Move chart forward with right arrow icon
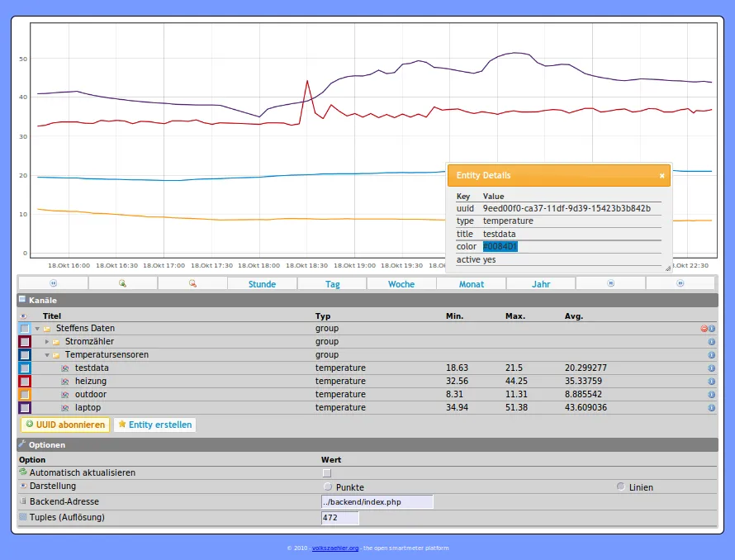The image size is (735, 560). pos(680,283)
